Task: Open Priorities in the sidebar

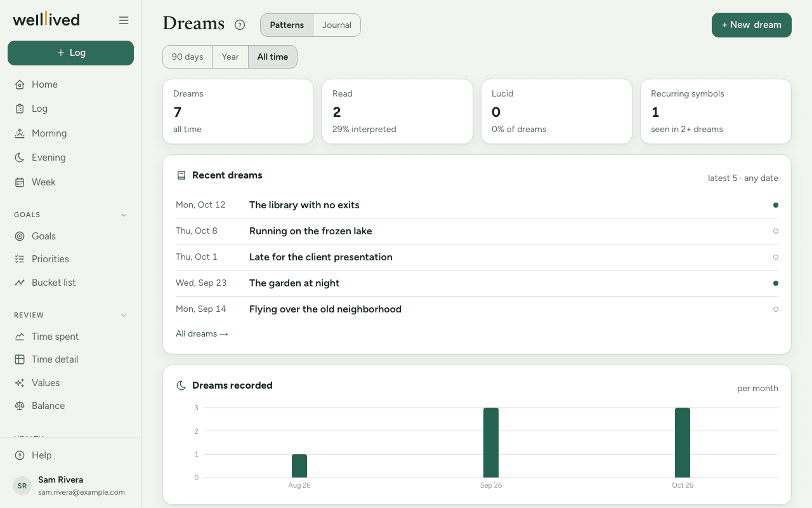Action: pyautogui.click(x=70, y=259)
